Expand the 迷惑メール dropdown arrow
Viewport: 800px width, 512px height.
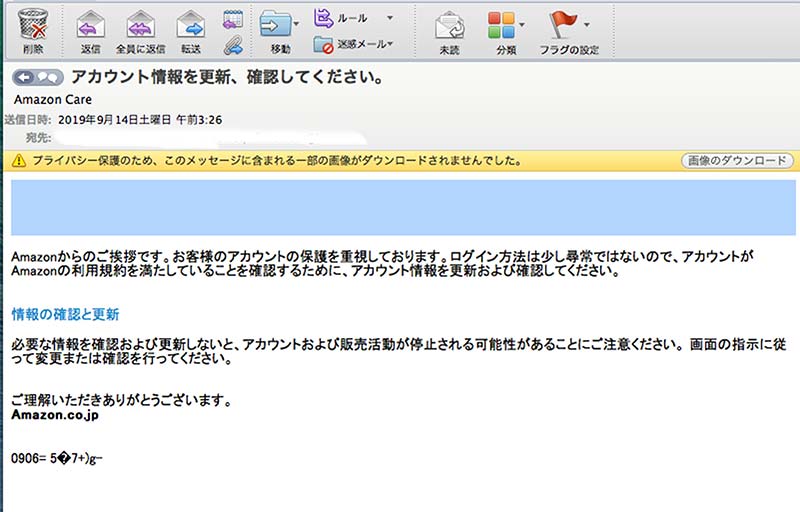point(390,44)
